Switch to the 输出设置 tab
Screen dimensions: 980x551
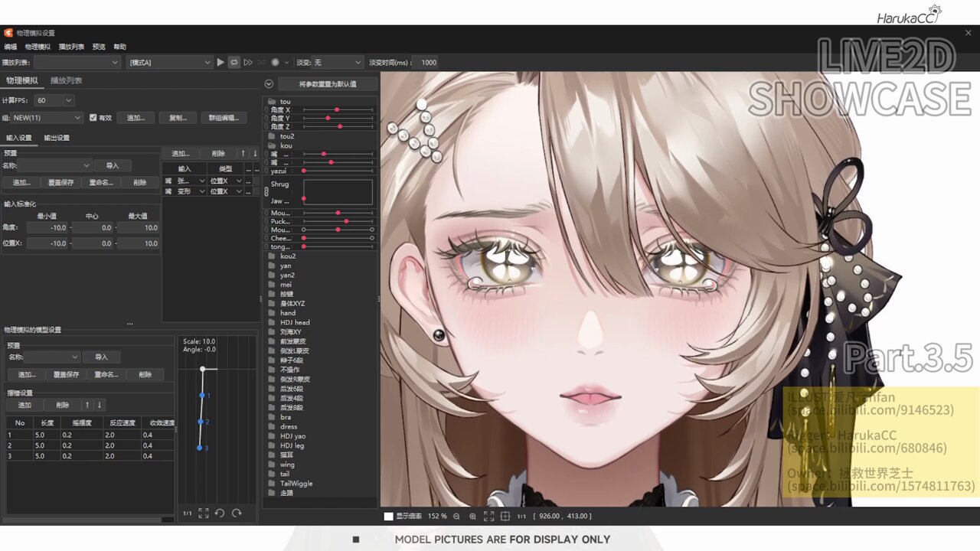57,138
